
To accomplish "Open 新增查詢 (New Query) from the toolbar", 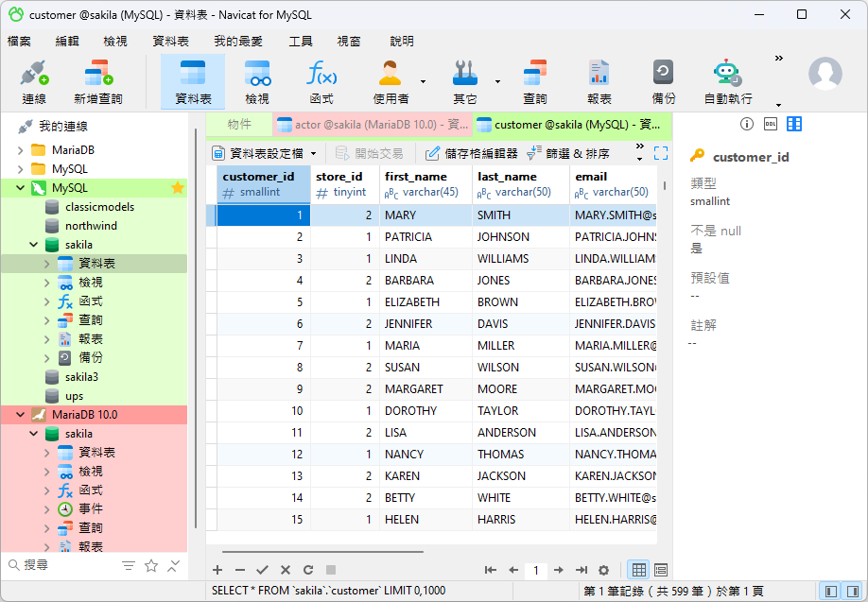I will [x=97, y=81].
